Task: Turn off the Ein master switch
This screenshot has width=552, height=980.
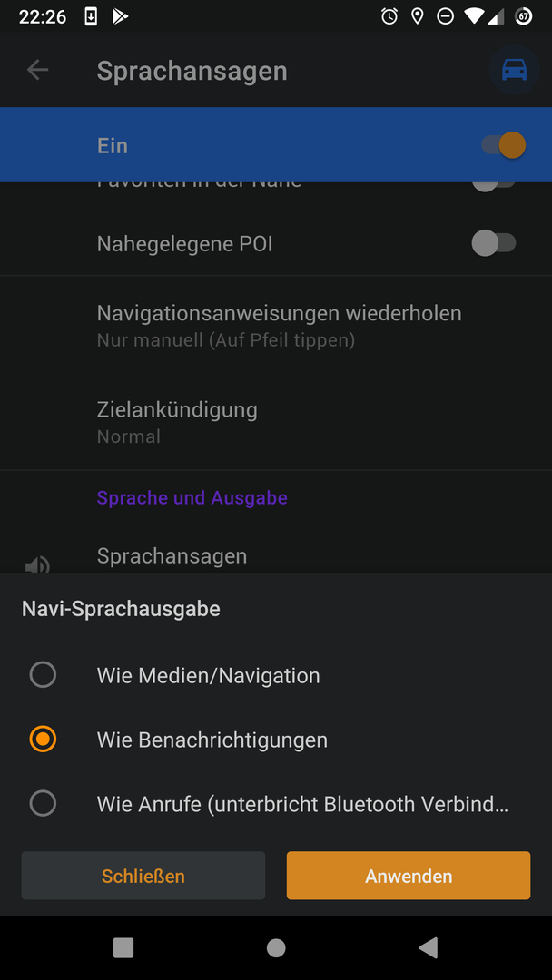Action: click(503, 145)
